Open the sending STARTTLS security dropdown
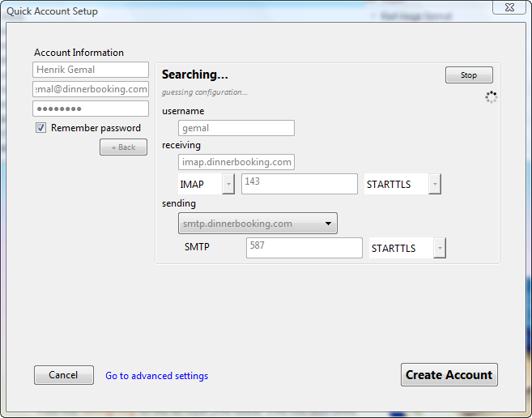Screen dimensions: 532x418 (x=407, y=248)
